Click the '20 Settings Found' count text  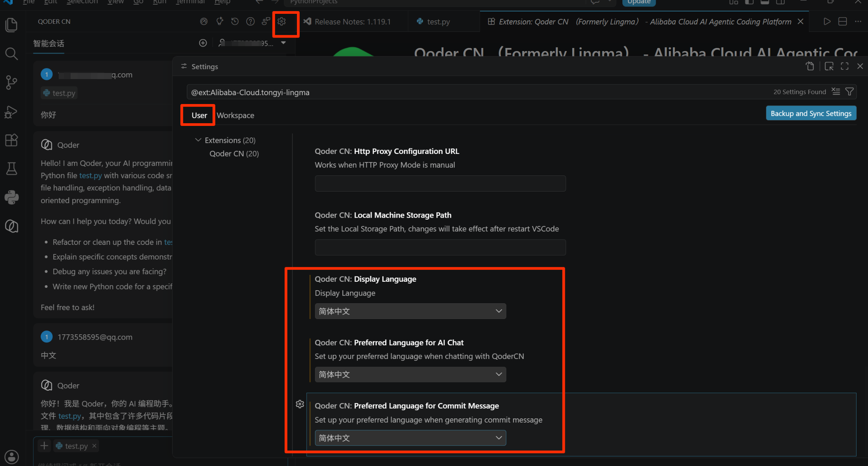pyautogui.click(x=800, y=92)
